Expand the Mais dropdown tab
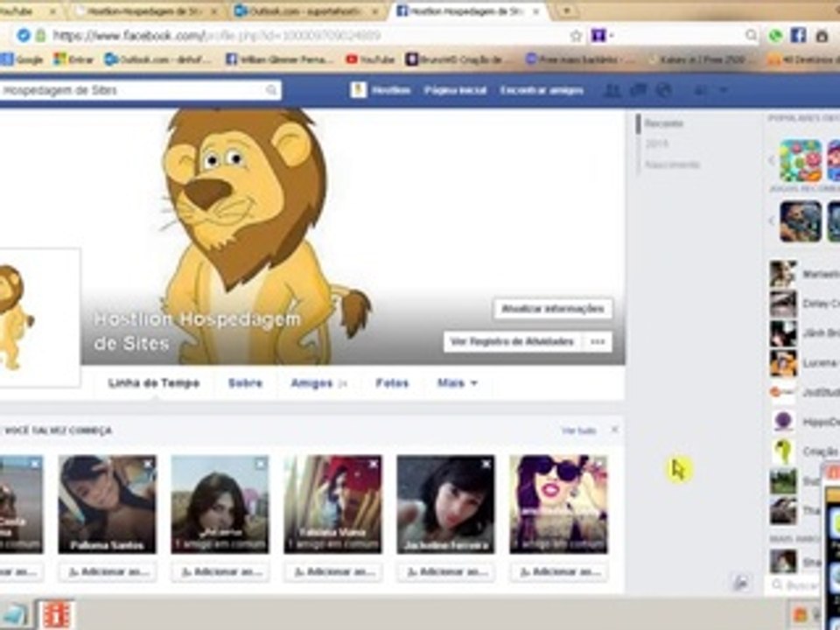 click(x=457, y=383)
